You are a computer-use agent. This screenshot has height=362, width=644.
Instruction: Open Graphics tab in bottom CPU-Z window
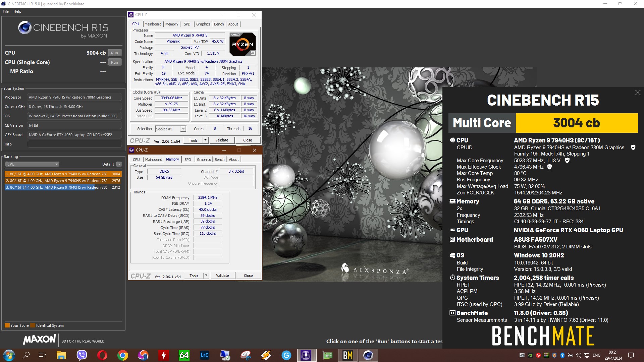click(x=204, y=160)
